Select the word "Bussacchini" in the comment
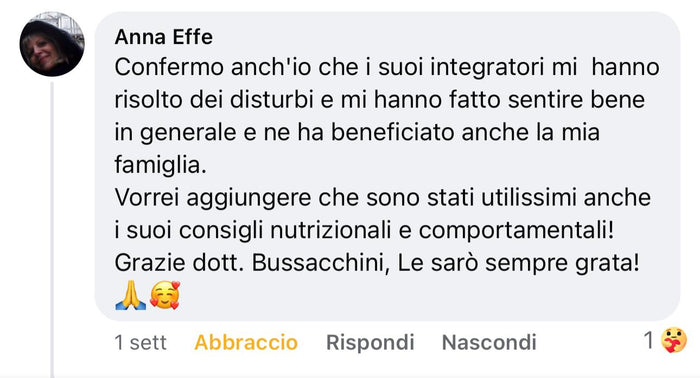Screen dimensions: 700x378 [x=317, y=263]
